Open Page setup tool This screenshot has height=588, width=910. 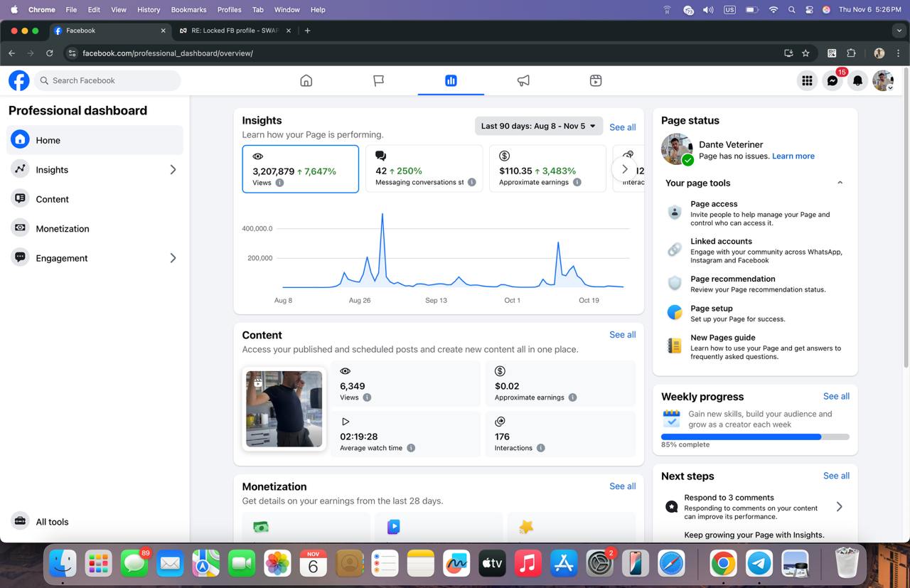tap(755, 313)
